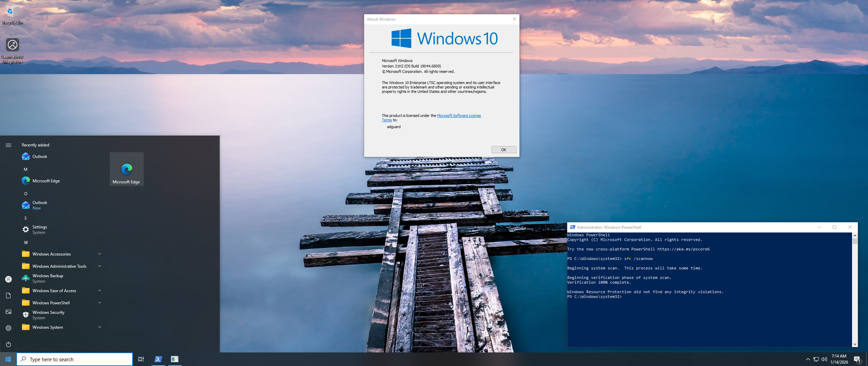Open Documents icon in Start sidebar
Screen dimensions: 868x366
(8, 296)
